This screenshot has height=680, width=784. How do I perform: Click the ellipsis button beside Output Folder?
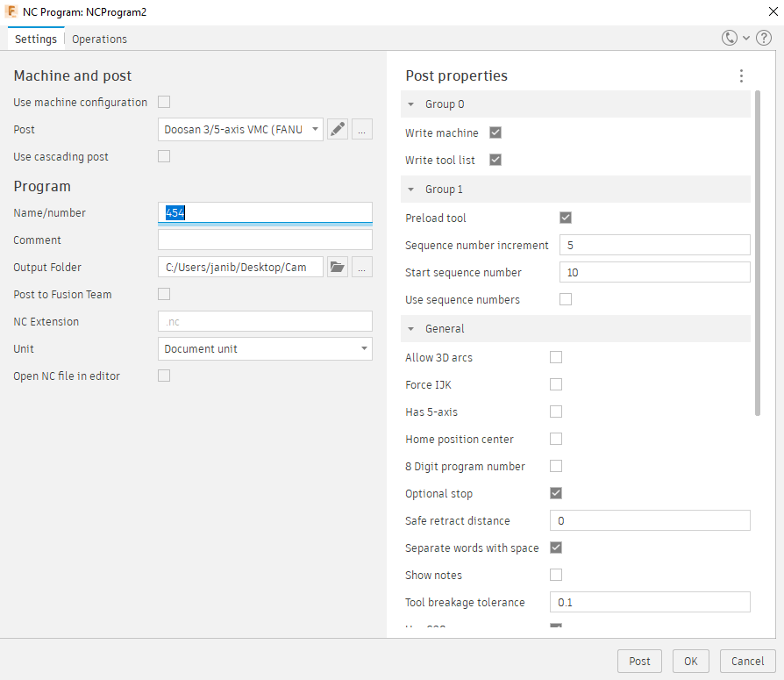pyautogui.click(x=362, y=268)
